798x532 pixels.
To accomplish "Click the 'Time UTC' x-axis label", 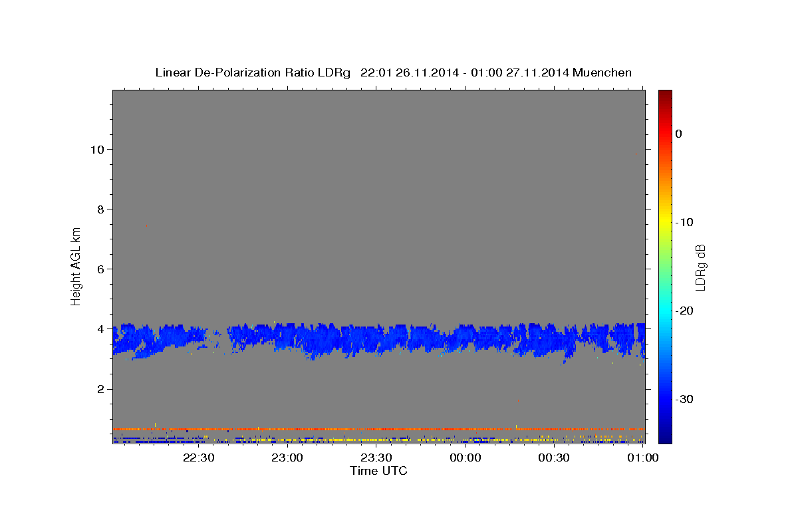I will tap(378, 471).
